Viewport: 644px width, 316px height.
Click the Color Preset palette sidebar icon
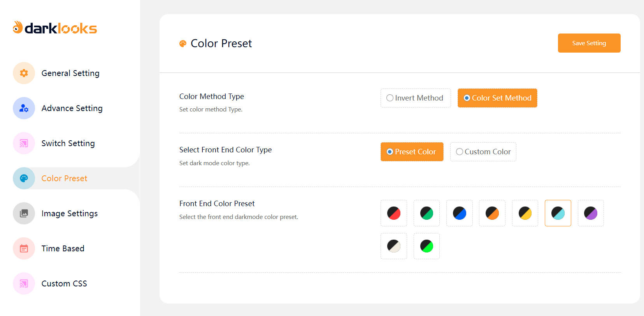click(24, 178)
